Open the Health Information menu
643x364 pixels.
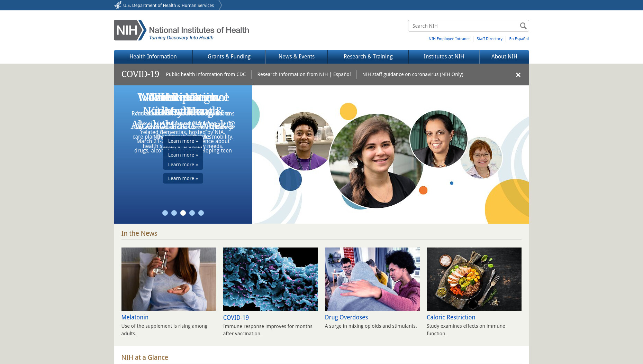point(153,57)
